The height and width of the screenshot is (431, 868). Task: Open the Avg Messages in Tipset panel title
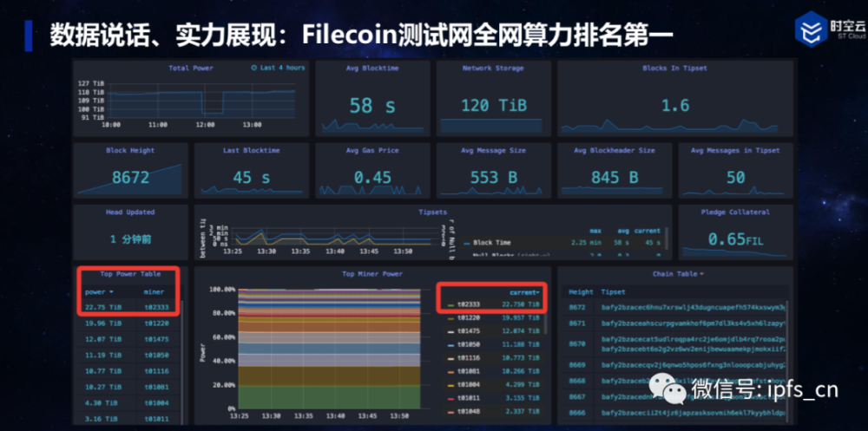tap(735, 150)
